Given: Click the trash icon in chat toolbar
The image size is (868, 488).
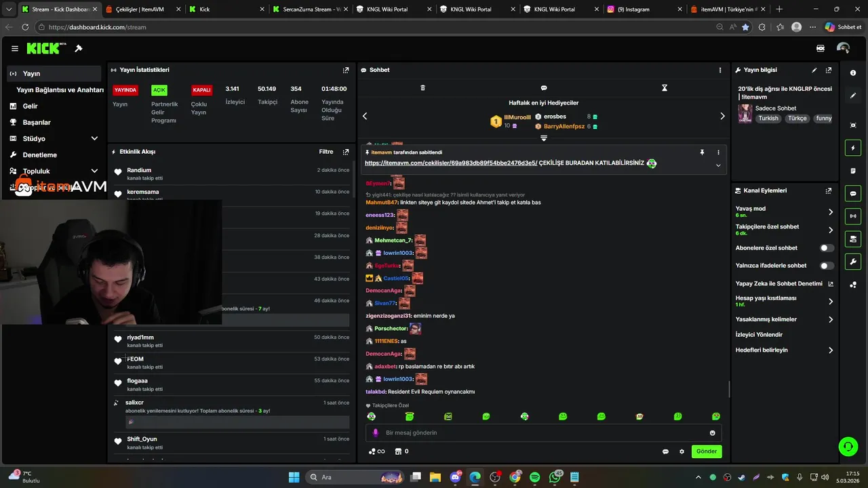Looking at the screenshot, I should 422,88.
